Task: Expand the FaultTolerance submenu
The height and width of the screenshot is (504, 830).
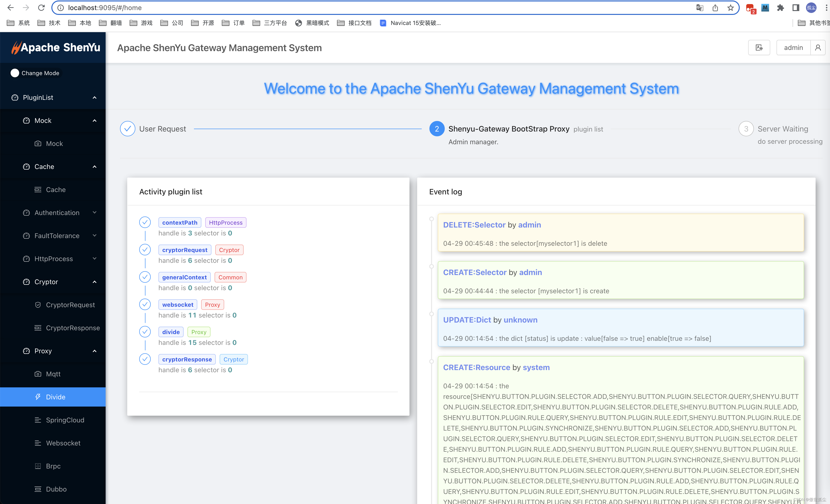Action: 57,235
